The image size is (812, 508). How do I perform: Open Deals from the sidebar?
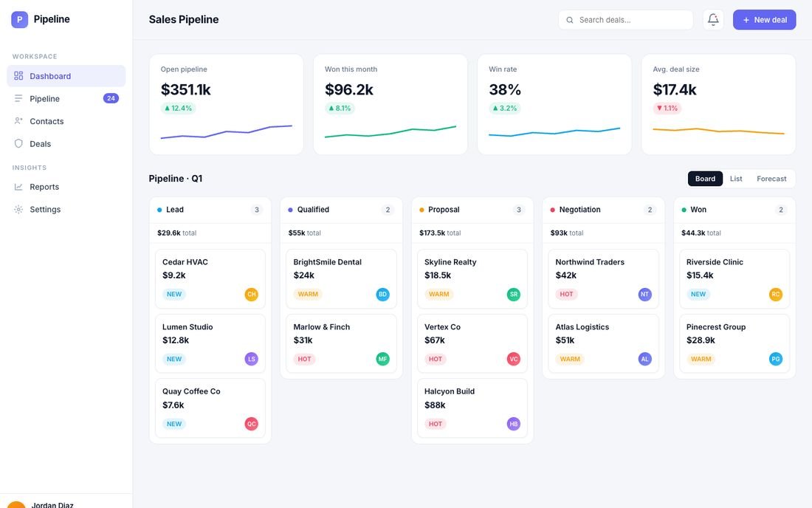(66, 143)
